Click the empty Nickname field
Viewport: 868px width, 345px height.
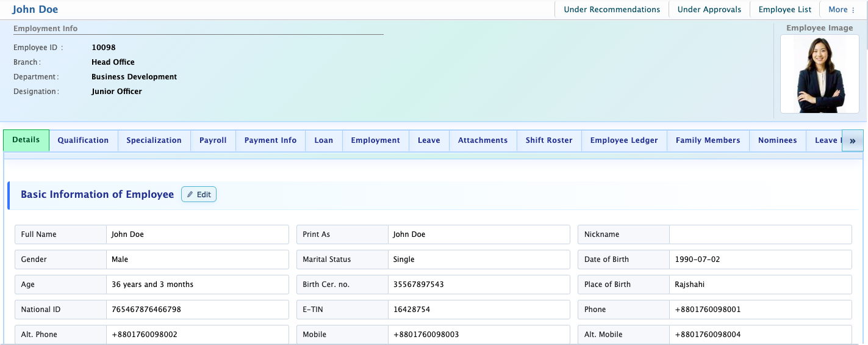tap(760, 234)
